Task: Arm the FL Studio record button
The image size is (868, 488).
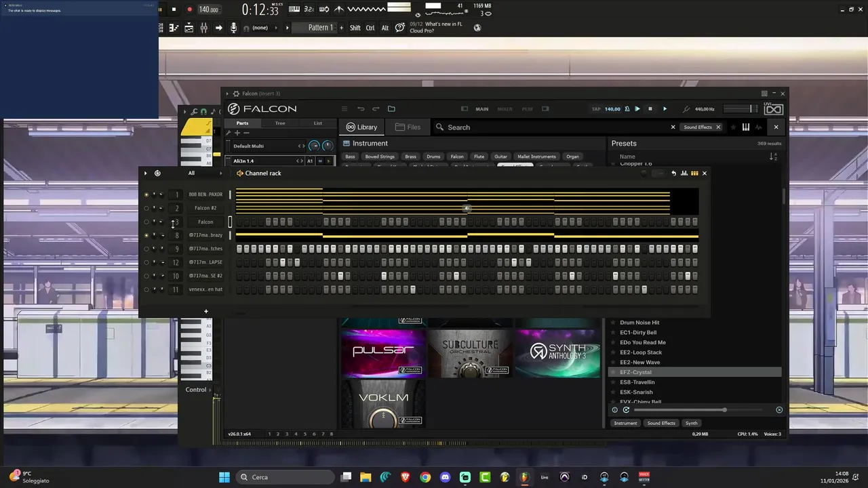Action: click(189, 9)
